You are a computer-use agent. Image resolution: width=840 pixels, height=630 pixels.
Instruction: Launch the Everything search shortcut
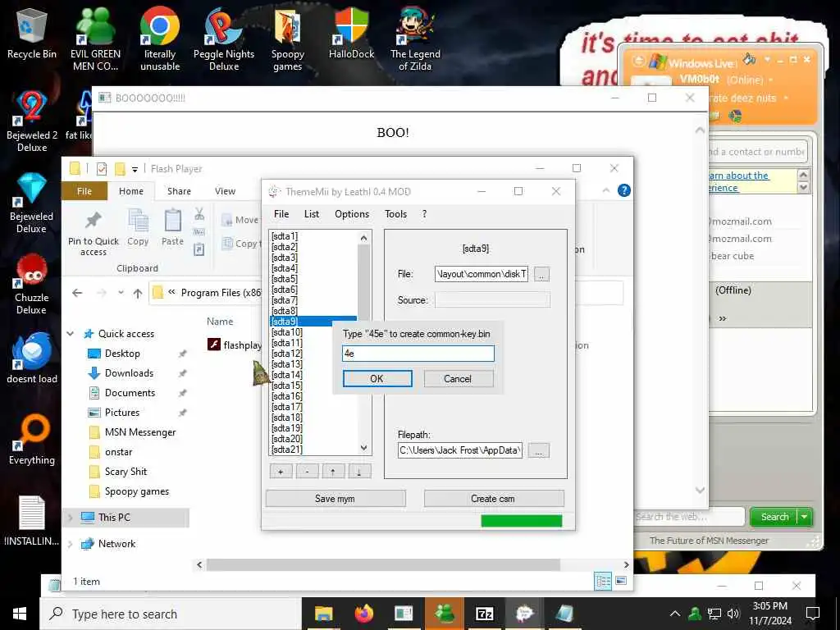click(32, 440)
